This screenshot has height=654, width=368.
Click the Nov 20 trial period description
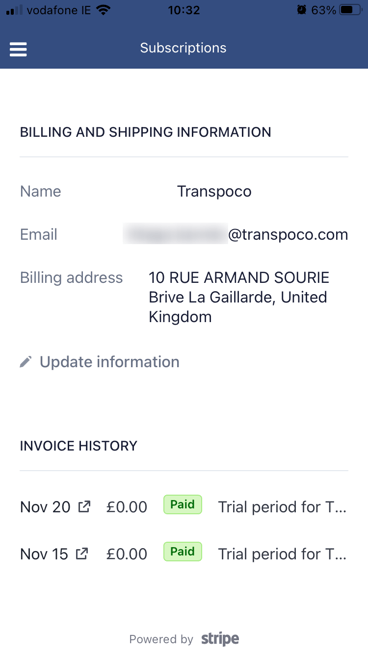(282, 507)
